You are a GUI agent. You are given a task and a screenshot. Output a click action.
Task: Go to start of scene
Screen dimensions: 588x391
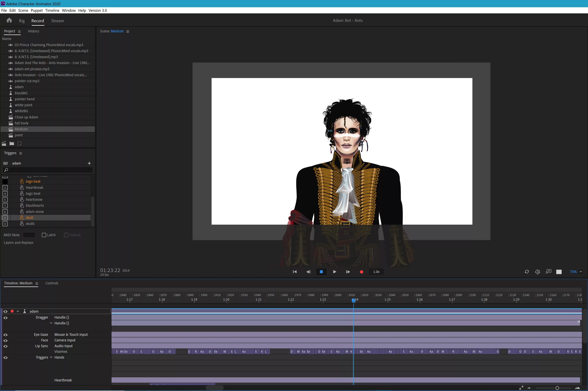click(295, 272)
